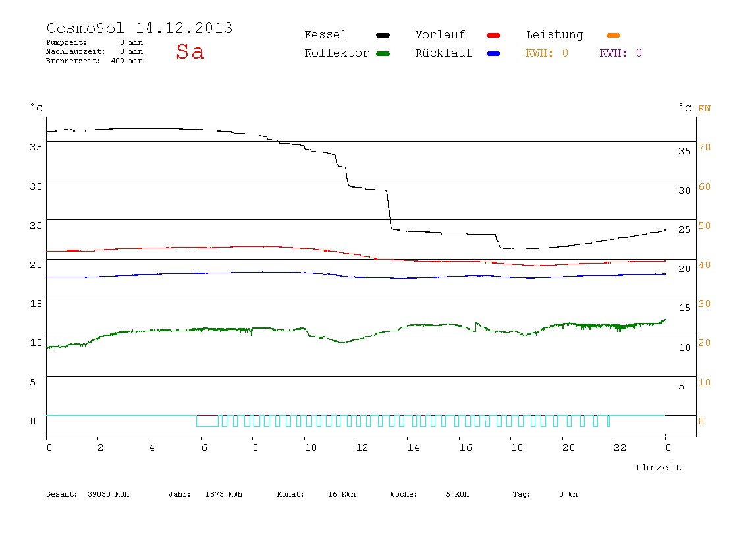This screenshot has width=756, height=535.
Task: Click the Uhrzeit axis caption
Action: pos(659,467)
